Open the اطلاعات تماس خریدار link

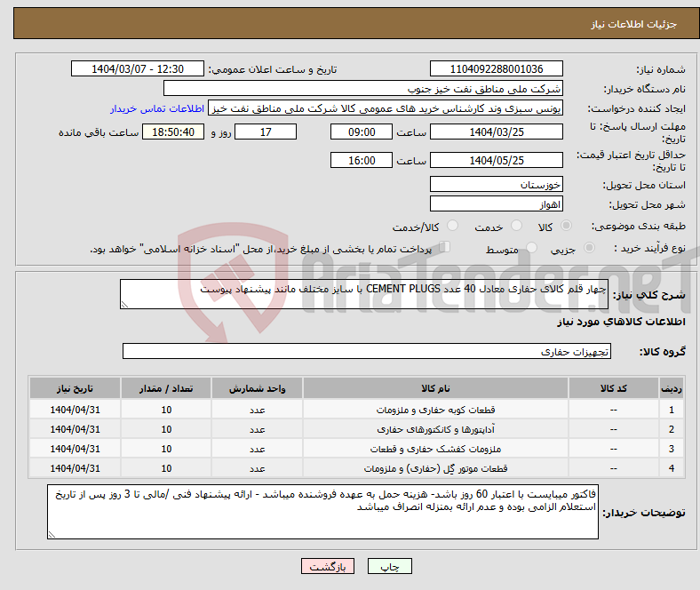click(x=157, y=108)
